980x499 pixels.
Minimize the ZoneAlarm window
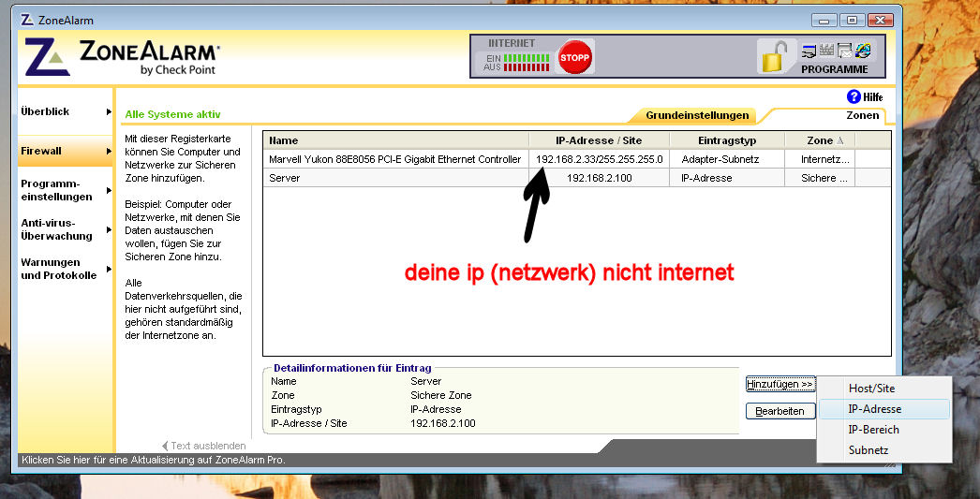[824, 20]
